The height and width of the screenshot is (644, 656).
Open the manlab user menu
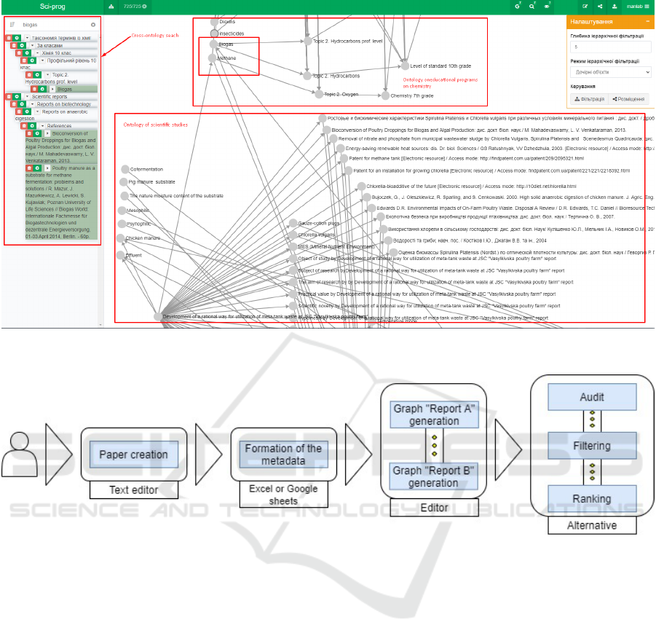click(x=638, y=6)
